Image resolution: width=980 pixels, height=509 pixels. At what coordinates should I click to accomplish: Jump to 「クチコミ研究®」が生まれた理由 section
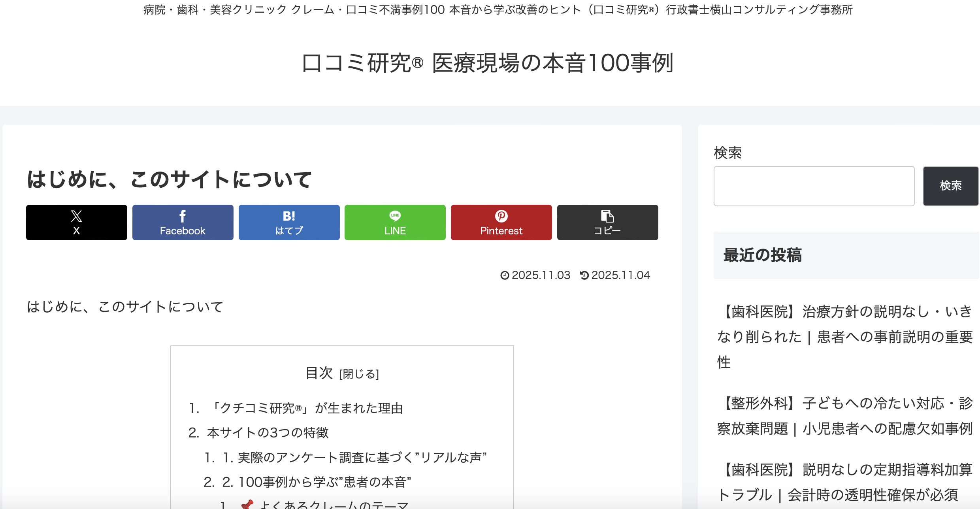point(306,408)
